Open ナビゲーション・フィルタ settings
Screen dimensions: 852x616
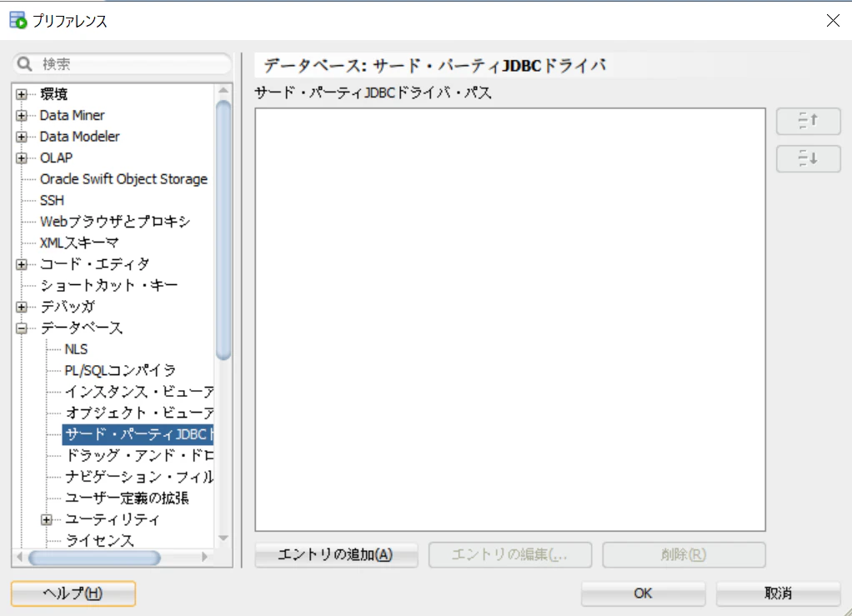(x=139, y=477)
